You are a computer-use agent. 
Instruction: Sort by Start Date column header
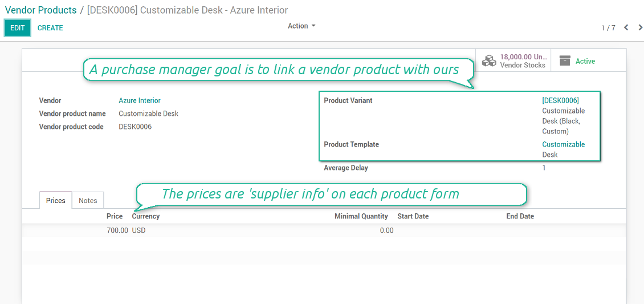coord(413,216)
